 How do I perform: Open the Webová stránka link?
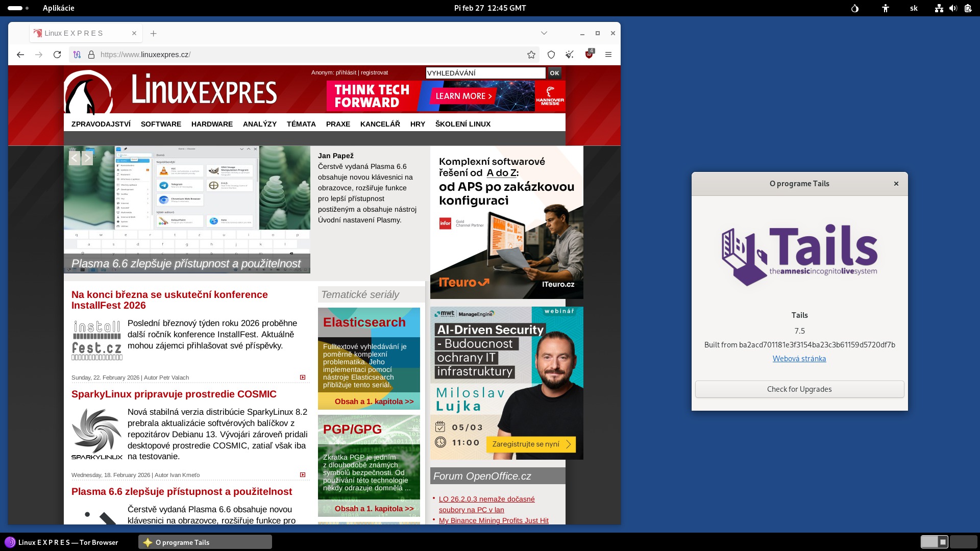tap(799, 359)
